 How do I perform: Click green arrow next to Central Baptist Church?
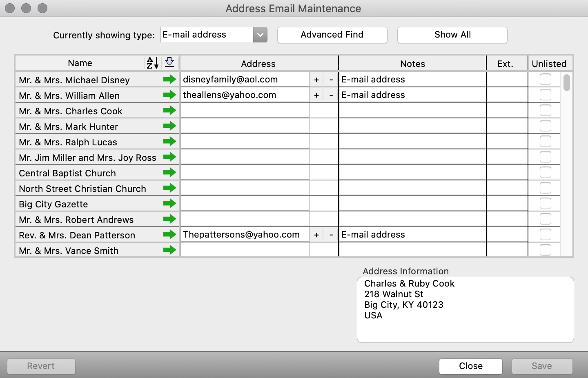(x=169, y=173)
